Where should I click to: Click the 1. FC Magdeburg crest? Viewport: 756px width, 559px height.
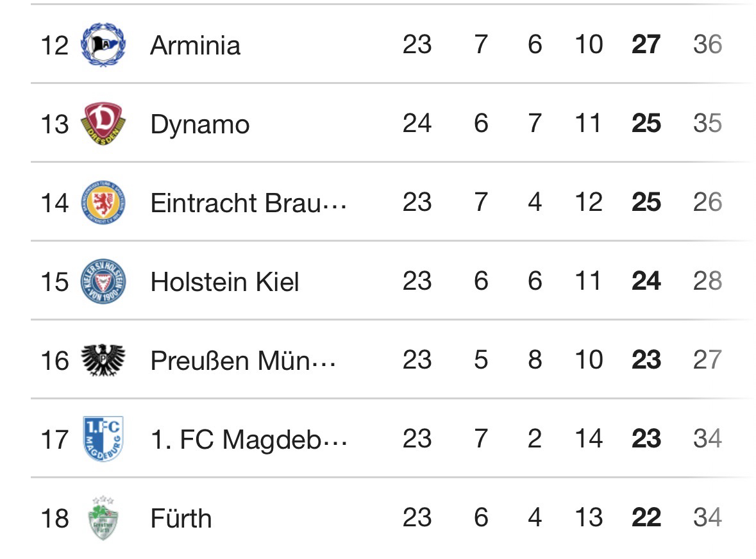pyautogui.click(x=103, y=438)
